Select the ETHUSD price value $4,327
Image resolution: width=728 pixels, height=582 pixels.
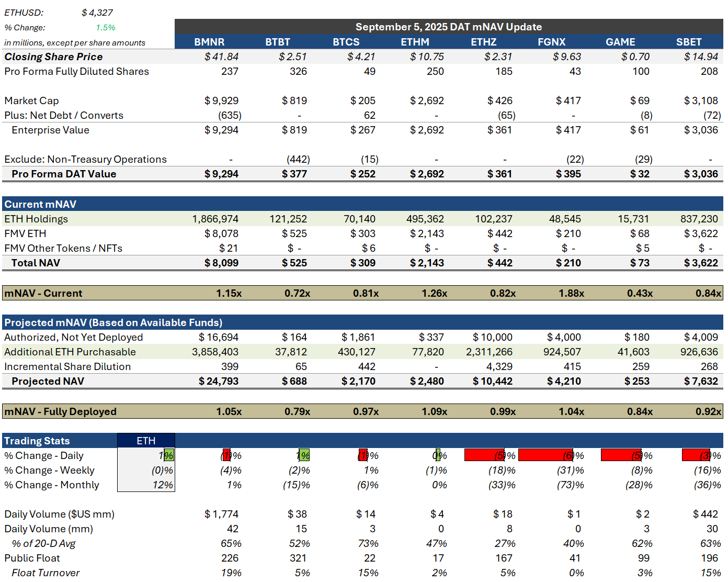coord(97,13)
